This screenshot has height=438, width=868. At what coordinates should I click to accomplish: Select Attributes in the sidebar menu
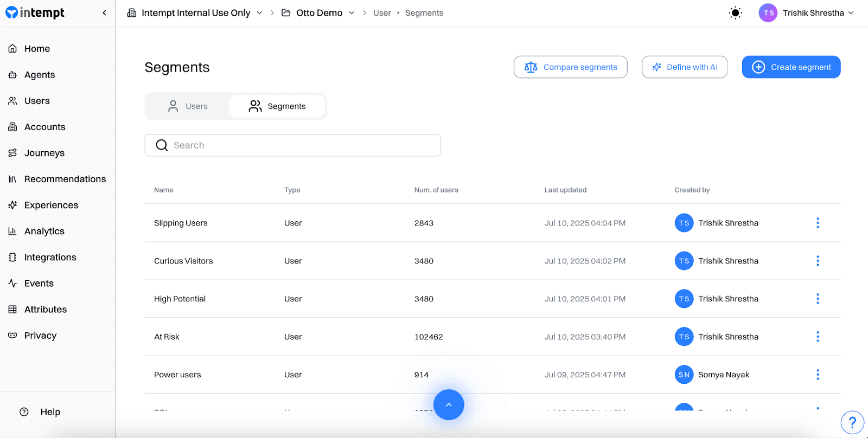coord(46,310)
